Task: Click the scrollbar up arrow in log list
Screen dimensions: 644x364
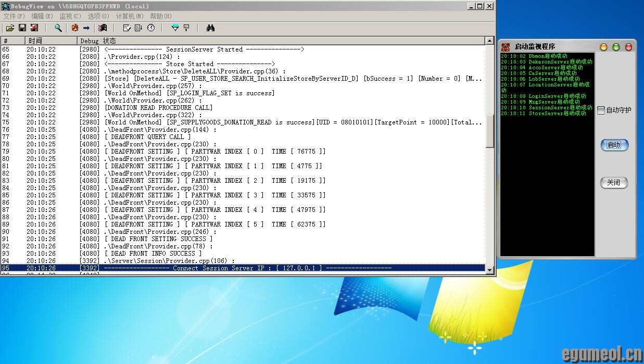Action: click(489, 41)
